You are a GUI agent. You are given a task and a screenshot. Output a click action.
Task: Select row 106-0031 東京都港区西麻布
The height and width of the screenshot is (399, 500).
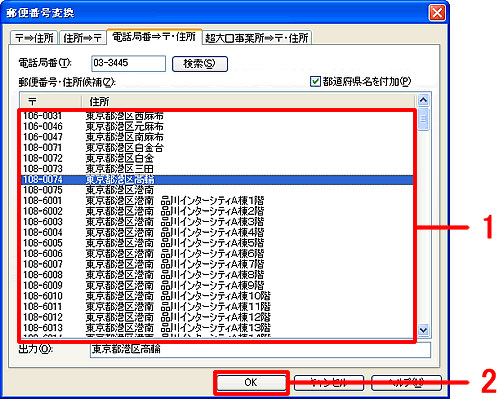pos(217,116)
